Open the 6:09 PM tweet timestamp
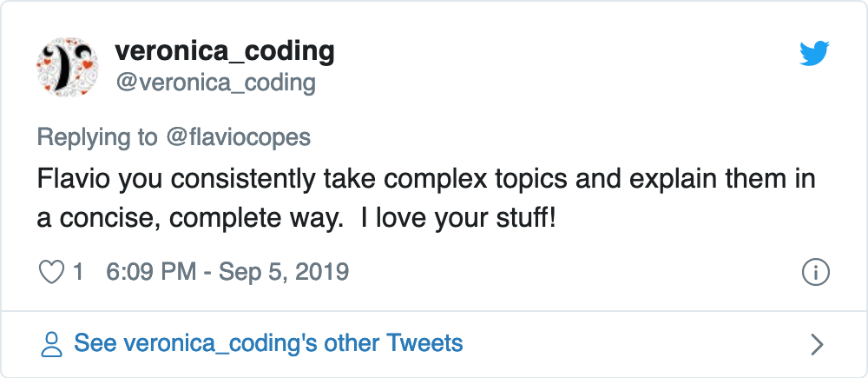868x378 pixels. pyautogui.click(x=150, y=272)
